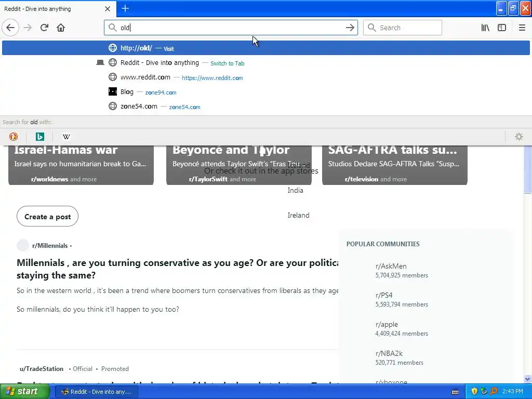Screen dimensions: 532x399
Task: Open search settings gear icon
Action: [519, 137]
